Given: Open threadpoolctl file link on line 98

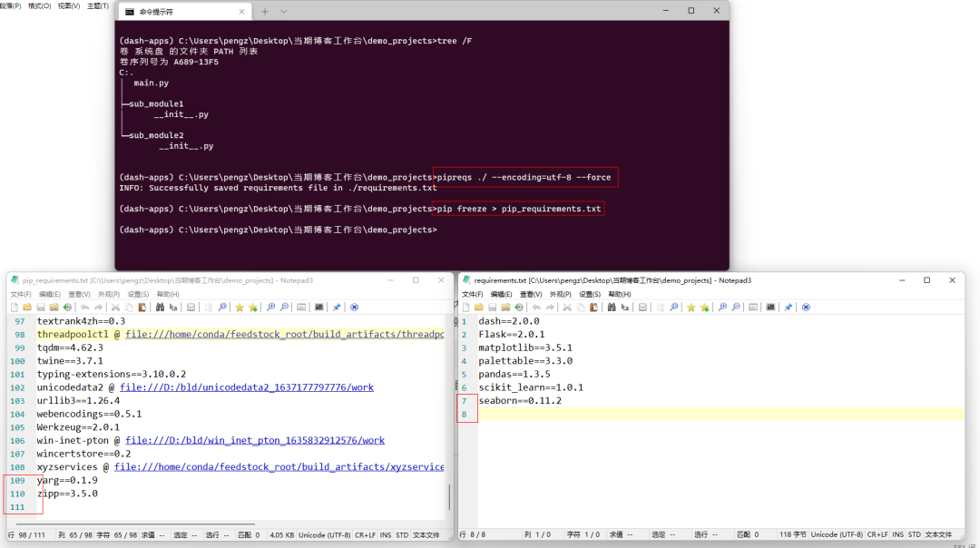Looking at the screenshot, I should click(284, 334).
